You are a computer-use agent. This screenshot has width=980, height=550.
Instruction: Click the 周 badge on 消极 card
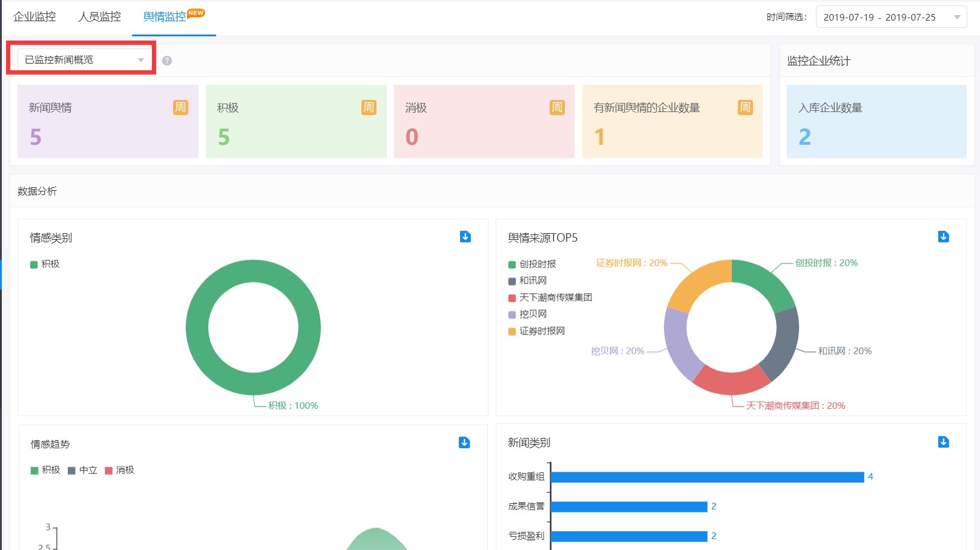(557, 107)
